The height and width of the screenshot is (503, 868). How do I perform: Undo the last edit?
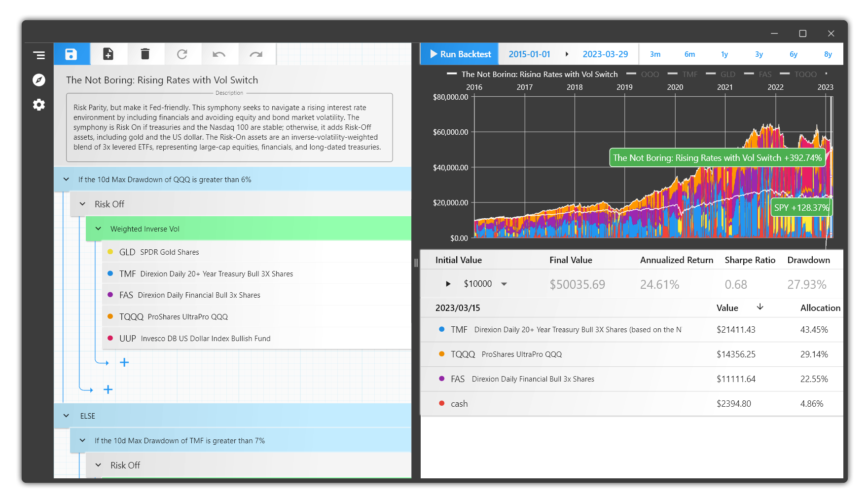click(219, 54)
